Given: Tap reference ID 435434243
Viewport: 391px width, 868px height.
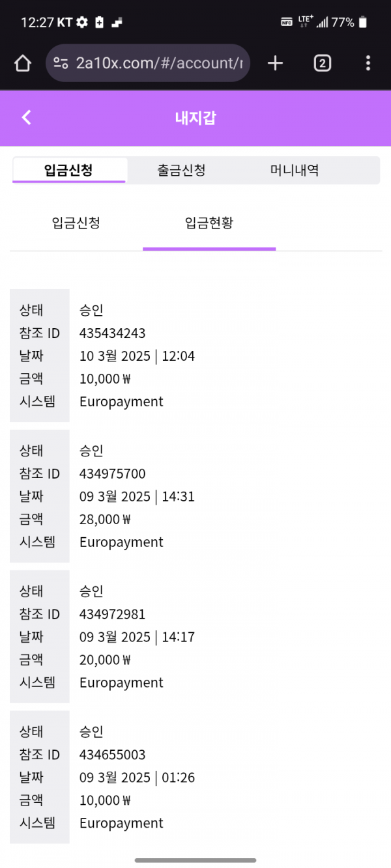Looking at the screenshot, I should pyautogui.click(x=113, y=333).
